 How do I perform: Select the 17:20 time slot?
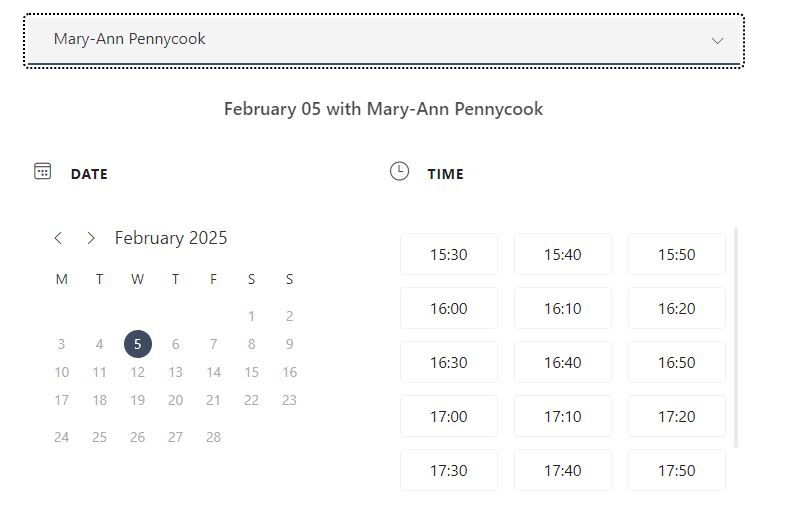(677, 416)
